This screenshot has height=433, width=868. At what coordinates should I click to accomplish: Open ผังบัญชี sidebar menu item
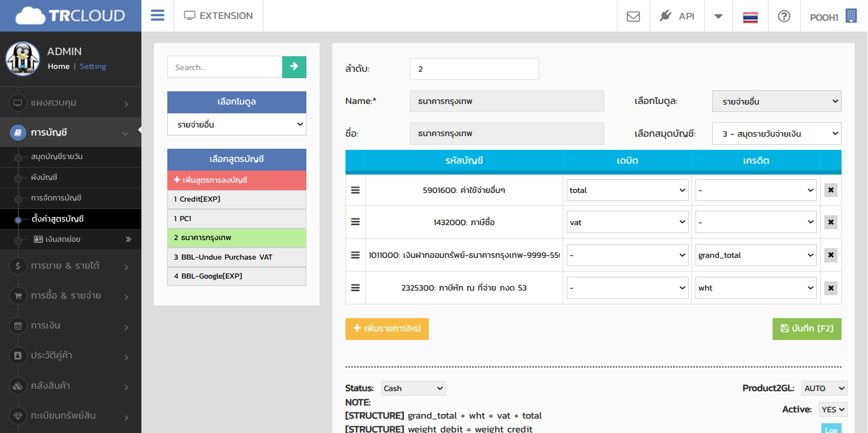[x=44, y=177]
